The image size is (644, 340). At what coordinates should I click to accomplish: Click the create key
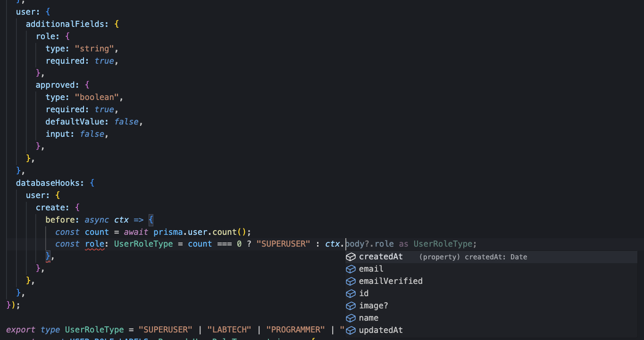click(x=50, y=207)
